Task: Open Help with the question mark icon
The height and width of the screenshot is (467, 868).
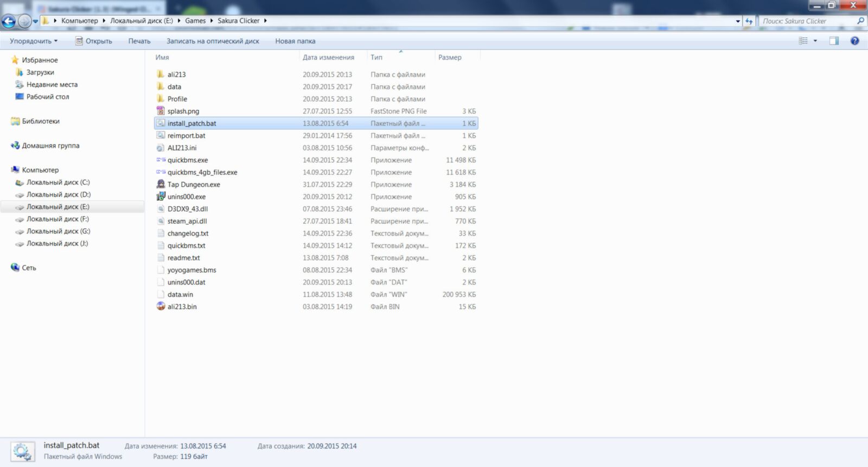Action: coord(855,41)
